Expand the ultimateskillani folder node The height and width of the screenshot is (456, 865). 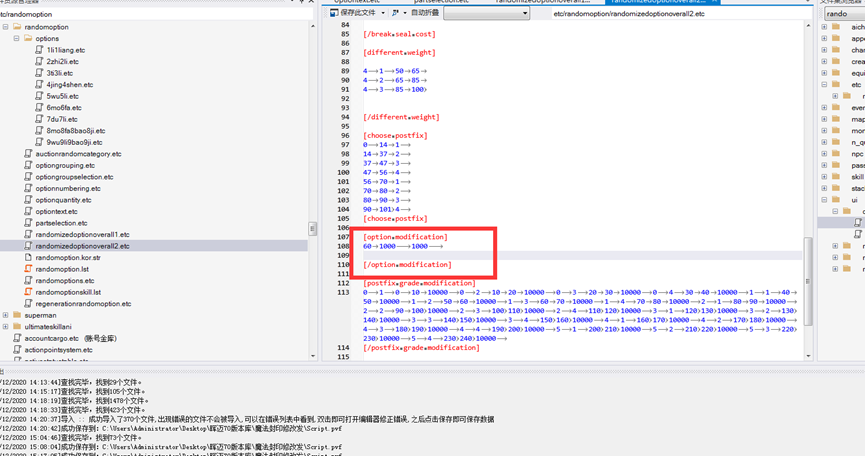tap(5, 327)
